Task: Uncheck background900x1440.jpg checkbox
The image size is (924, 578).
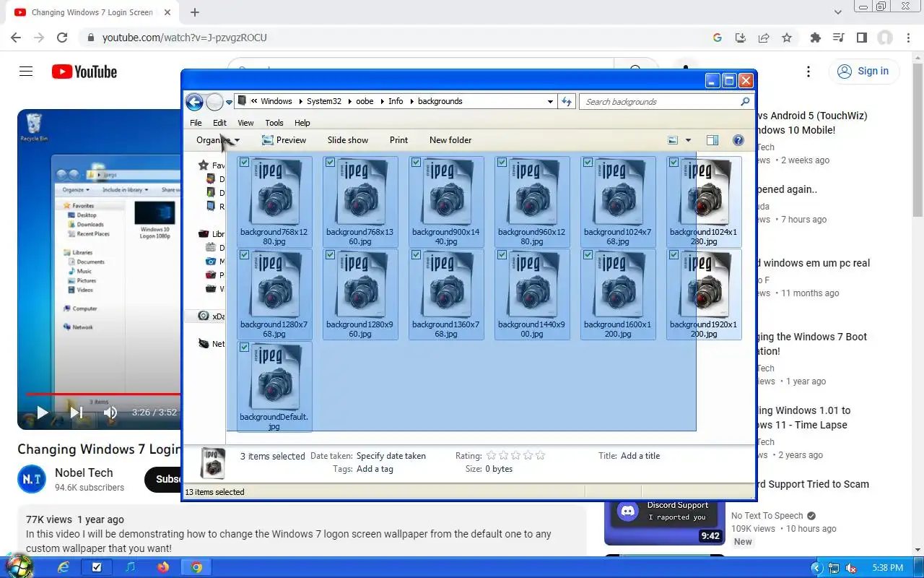Action: click(416, 163)
